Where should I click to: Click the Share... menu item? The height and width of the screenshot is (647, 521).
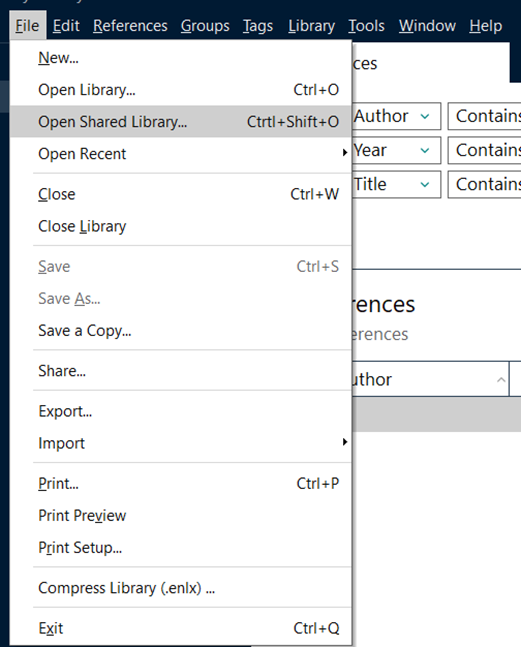(181, 371)
